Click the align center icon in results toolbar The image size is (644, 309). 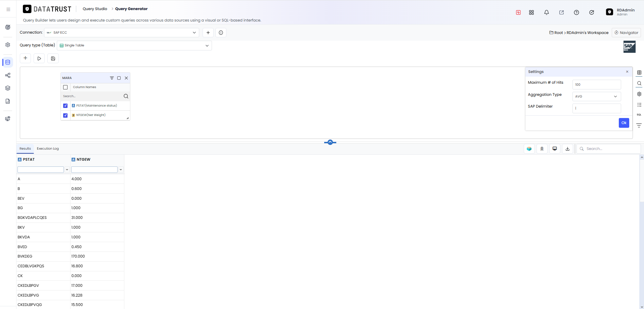pos(542,149)
